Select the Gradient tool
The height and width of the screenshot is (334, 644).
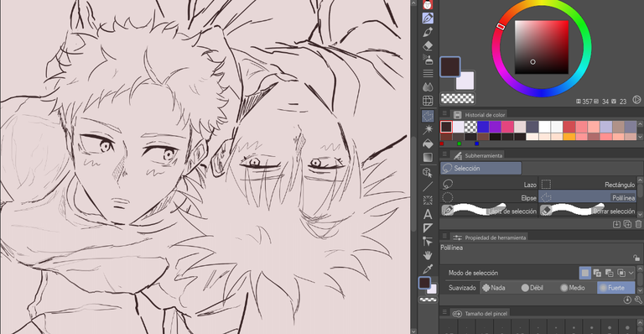[x=428, y=157]
